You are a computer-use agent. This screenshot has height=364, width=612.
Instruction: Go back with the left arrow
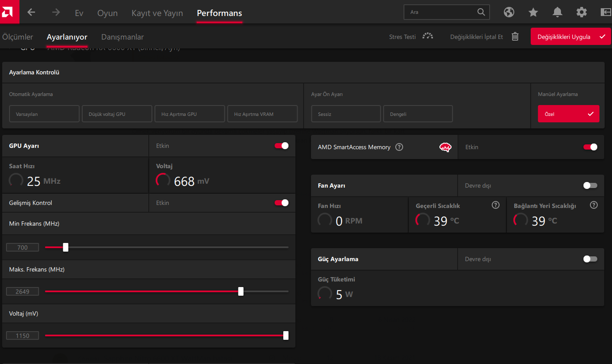[x=31, y=12]
